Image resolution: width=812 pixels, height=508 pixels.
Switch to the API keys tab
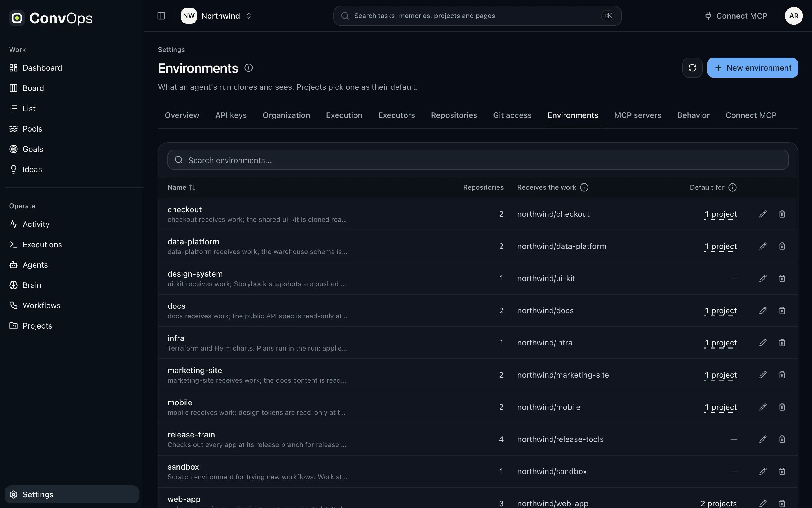click(x=231, y=115)
